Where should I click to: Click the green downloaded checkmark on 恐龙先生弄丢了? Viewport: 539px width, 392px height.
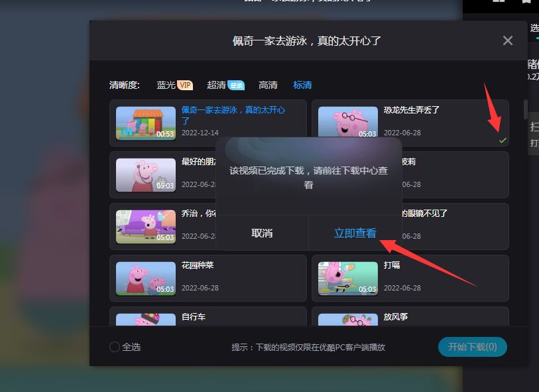[504, 140]
